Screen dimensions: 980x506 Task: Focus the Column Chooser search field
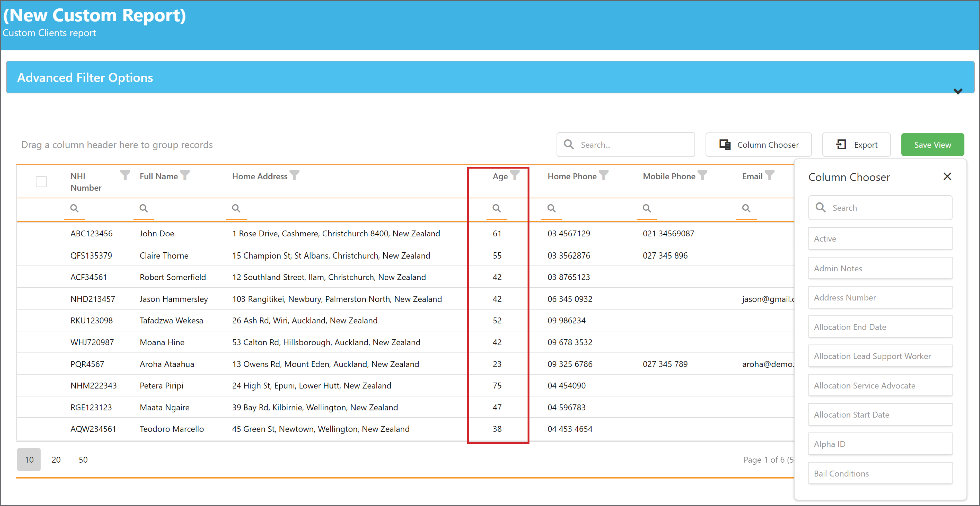click(880, 208)
